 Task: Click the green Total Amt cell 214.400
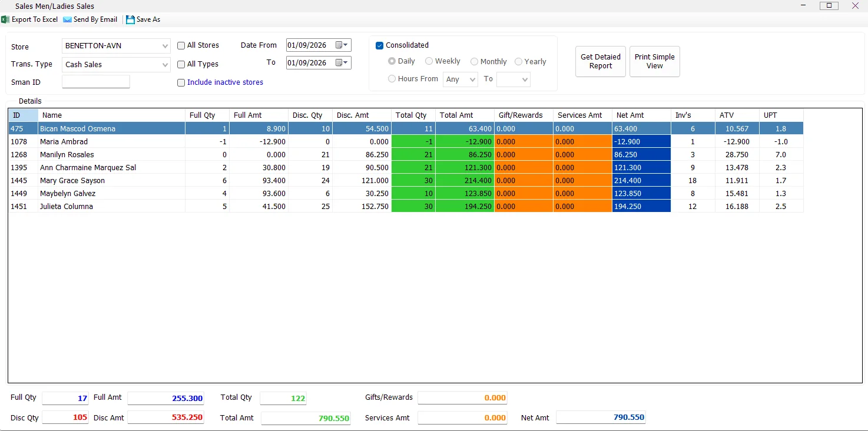[465, 180]
